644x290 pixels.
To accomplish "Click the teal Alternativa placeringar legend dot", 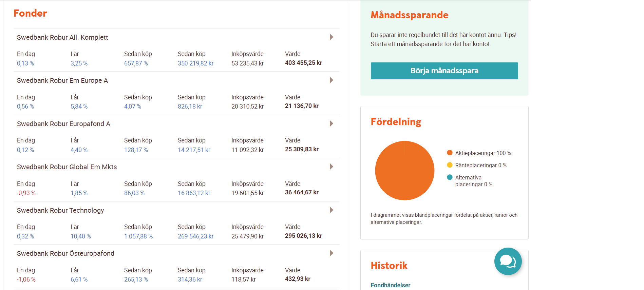I will pyautogui.click(x=450, y=177).
